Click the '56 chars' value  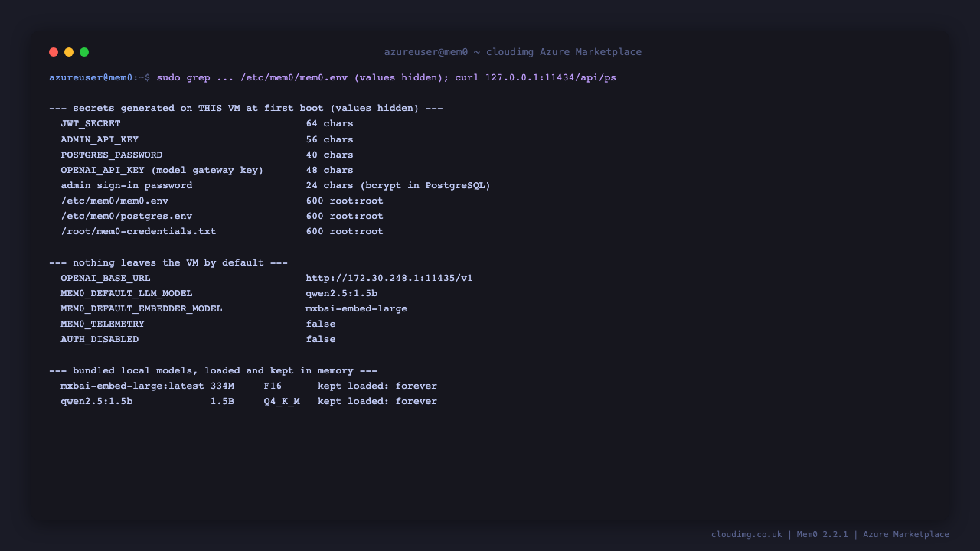(330, 139)
